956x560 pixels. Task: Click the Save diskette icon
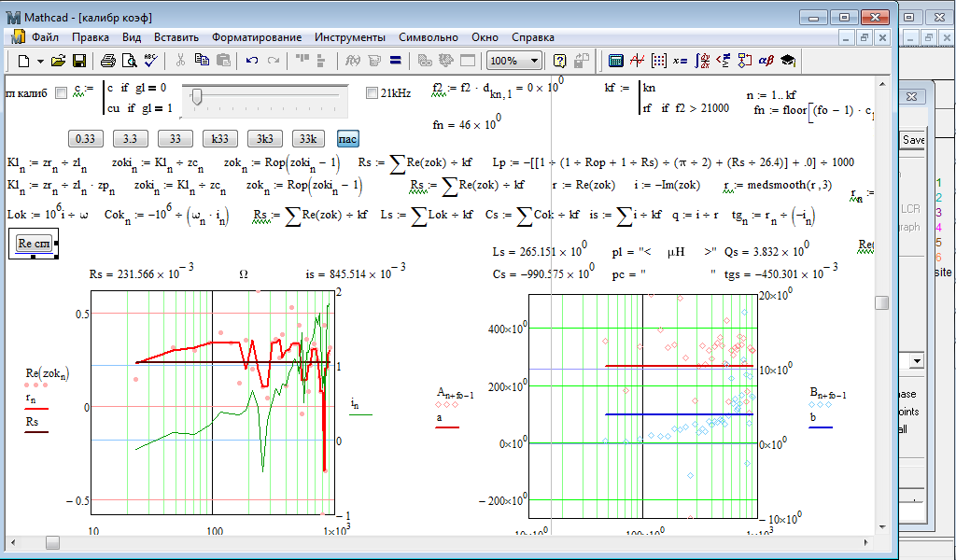[79, 61]
